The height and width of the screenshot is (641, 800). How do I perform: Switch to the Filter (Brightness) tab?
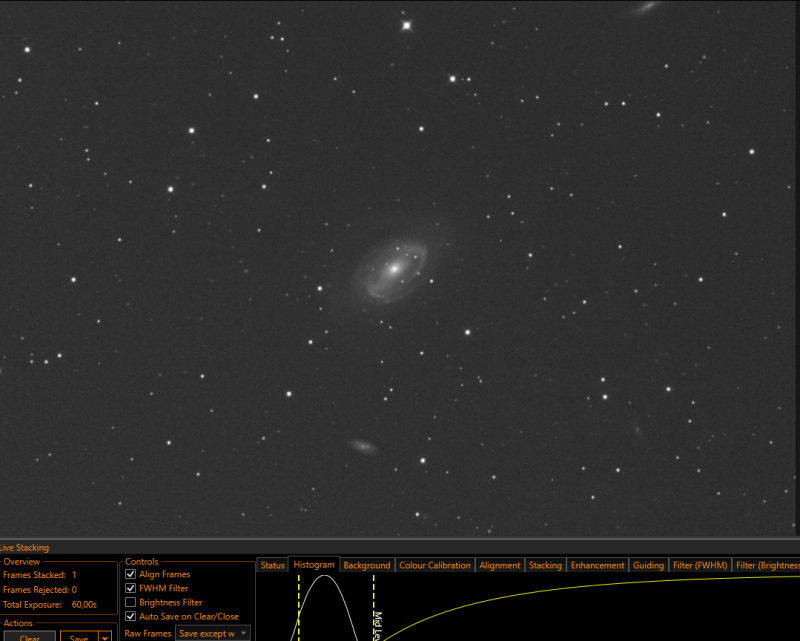click(767, 565)
